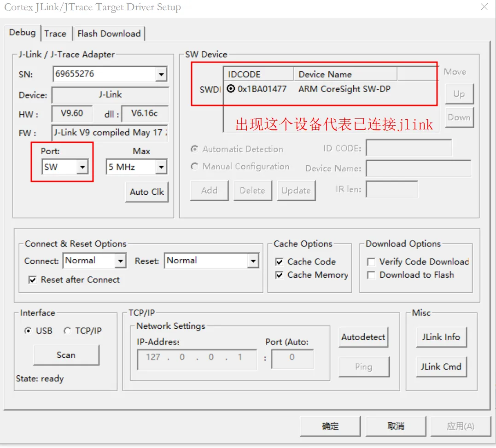This screenshot has width=496, height=448.
Task: Switch to the Debug tab
Action: pos(22,33)
